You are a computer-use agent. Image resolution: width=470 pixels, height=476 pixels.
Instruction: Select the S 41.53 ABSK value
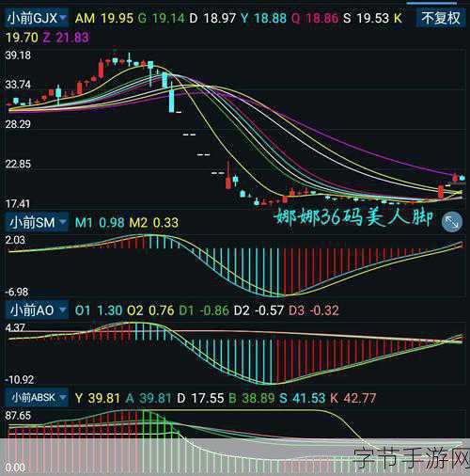coord(303,398)
